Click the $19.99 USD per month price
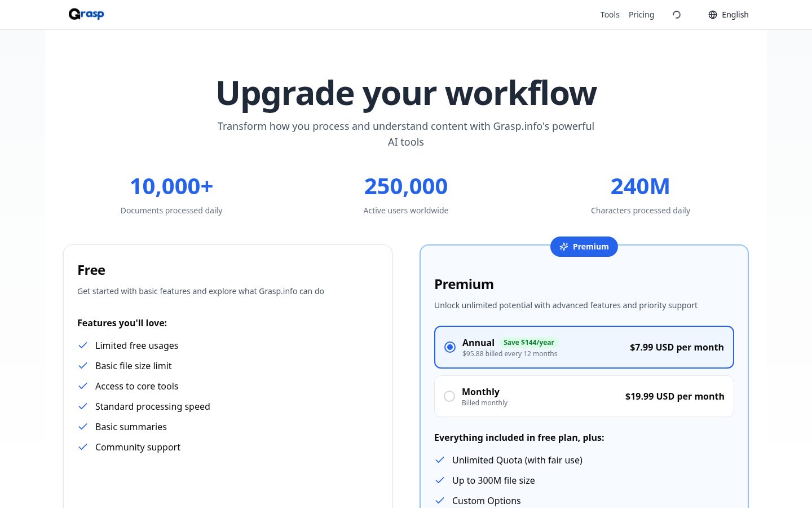 (674, 396)
